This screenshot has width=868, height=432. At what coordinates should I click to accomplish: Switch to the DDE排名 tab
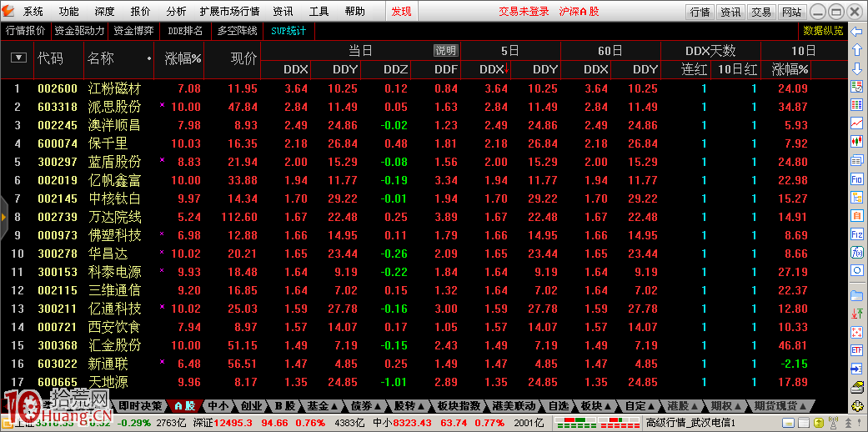pos(185,31)
